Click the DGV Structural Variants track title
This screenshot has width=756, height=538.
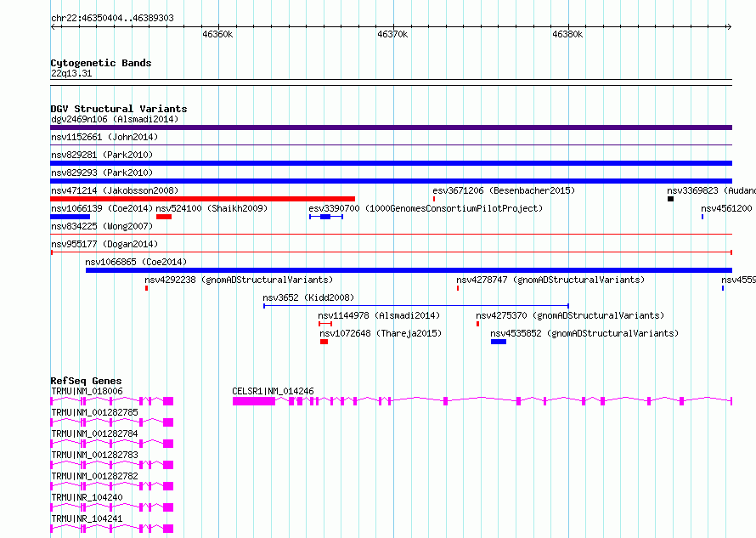pyautogui.click(x=119, y=109)
